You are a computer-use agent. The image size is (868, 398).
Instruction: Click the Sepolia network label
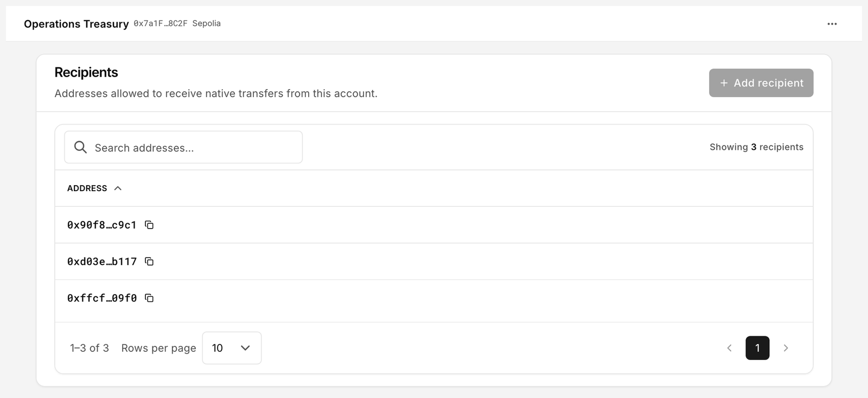[x=207, y=23]
